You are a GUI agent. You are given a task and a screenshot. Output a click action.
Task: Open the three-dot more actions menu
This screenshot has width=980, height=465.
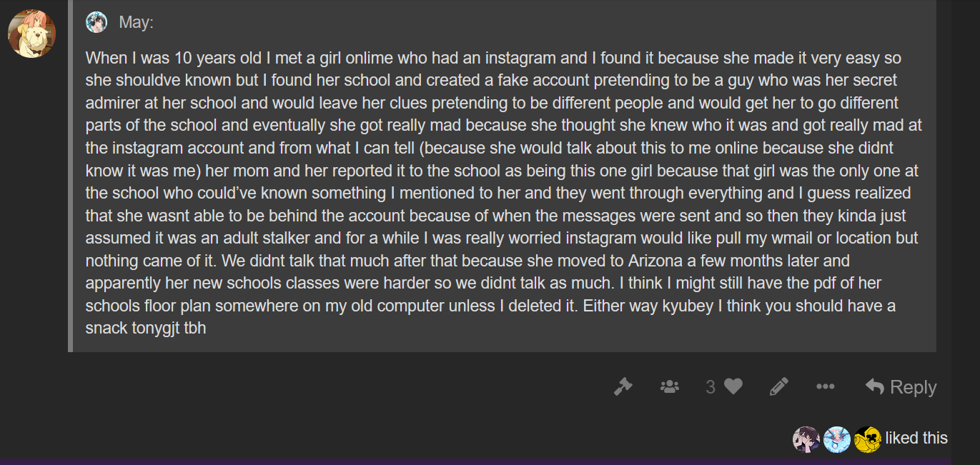tap(826, 387)
